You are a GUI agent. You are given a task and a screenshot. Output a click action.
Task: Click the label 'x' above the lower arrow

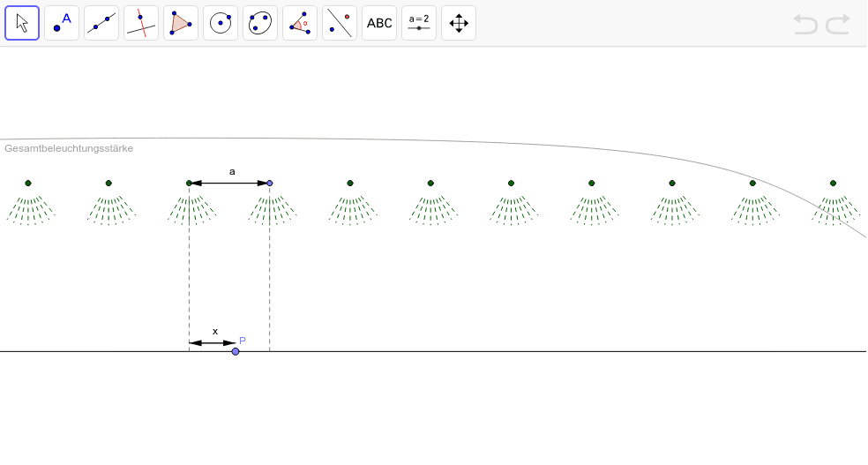(x=215, y=332)
